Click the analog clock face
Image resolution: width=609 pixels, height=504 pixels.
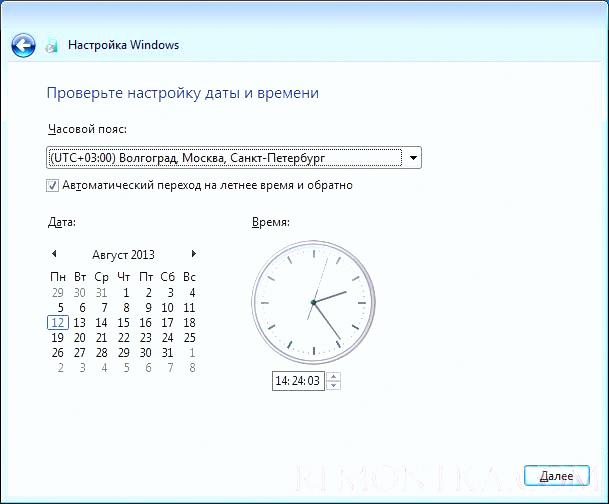313,302
